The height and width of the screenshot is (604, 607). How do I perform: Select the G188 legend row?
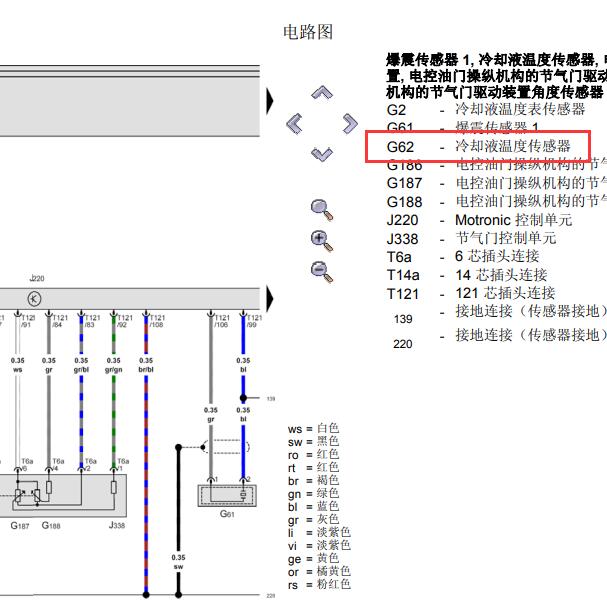pos(497,201)
